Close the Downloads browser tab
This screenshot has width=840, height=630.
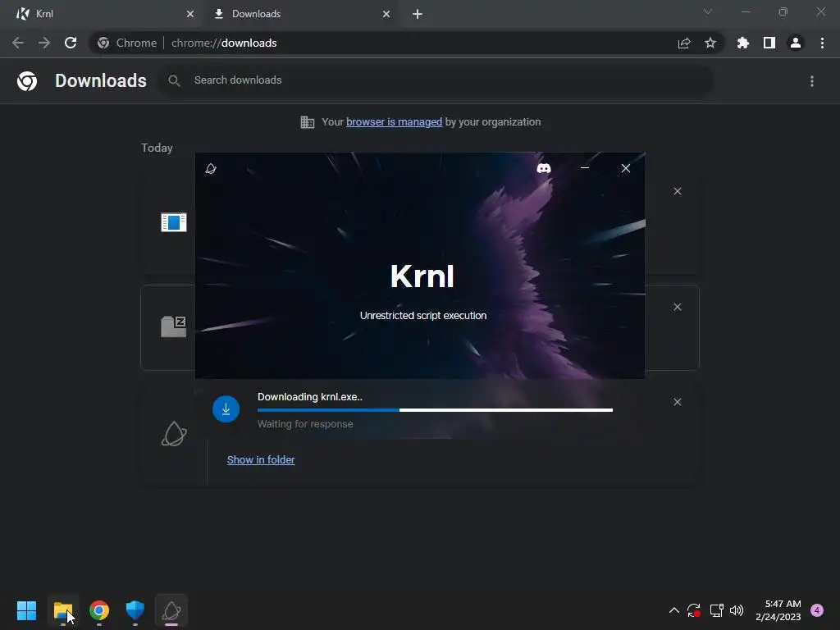coord(387,14)
